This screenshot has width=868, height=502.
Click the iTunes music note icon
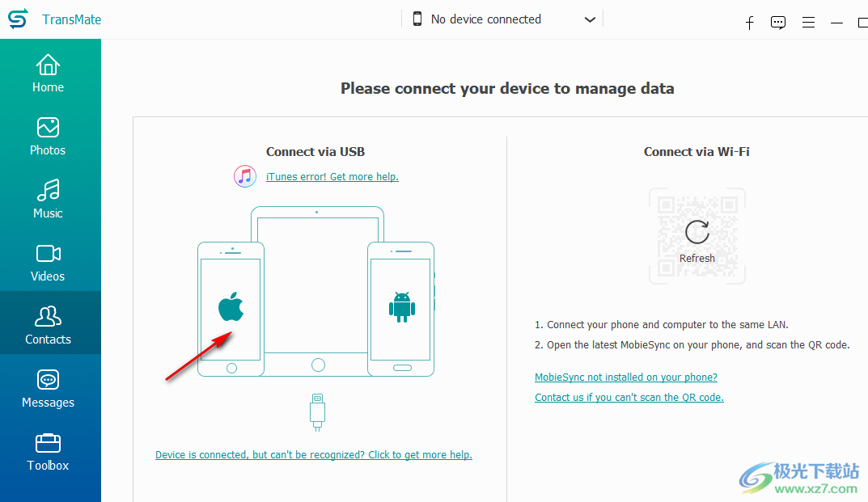pos(244,176)
